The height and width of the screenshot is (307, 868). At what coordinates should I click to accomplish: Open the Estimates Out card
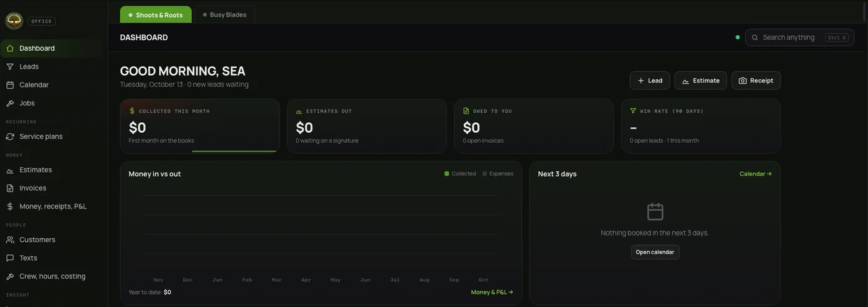tap(367, 126)
